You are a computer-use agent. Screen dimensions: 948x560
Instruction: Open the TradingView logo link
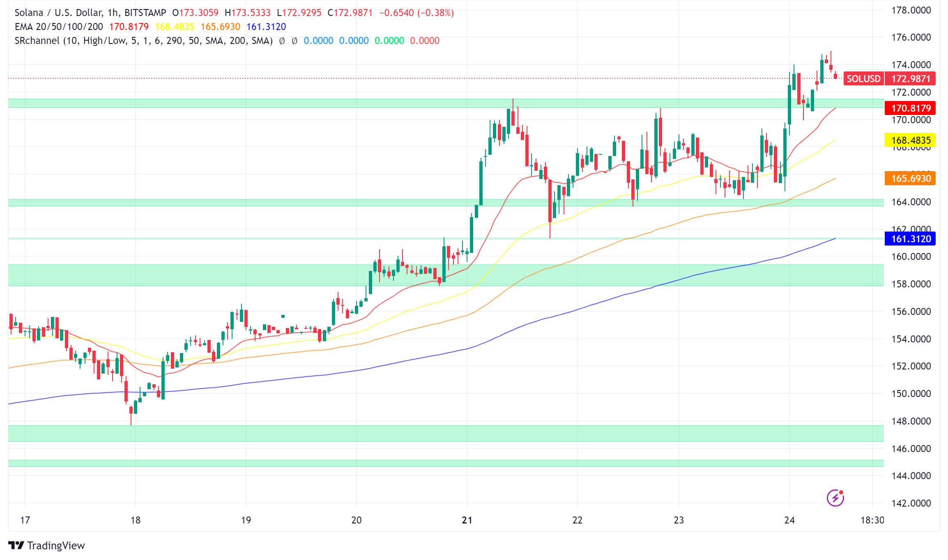(x=46, y=545)
